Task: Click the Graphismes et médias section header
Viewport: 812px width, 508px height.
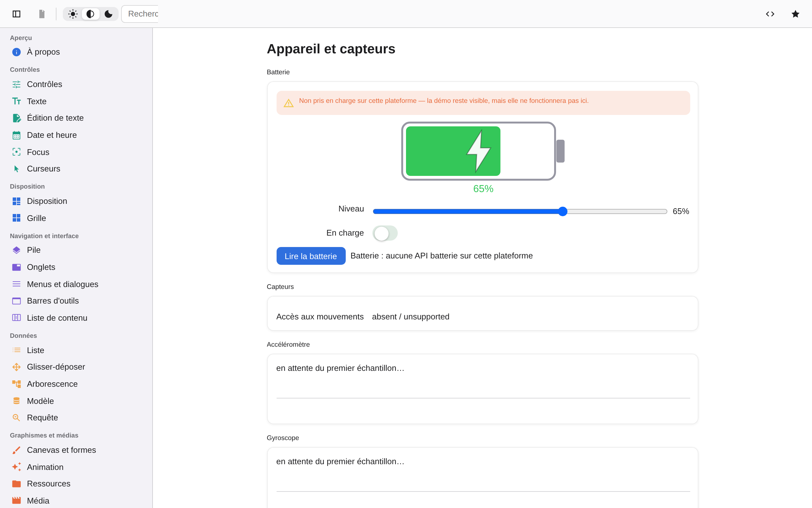Action: [44, 435]
